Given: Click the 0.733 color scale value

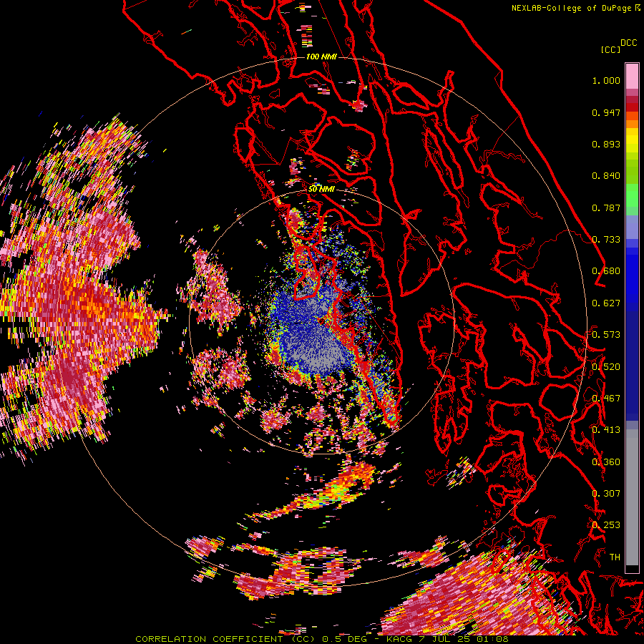Looking at the screenshot, I should click(606, 240).
